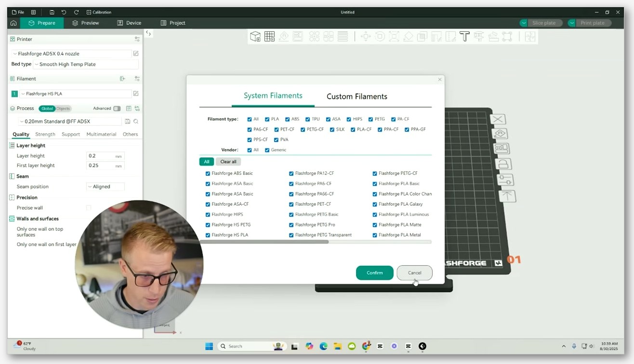Click the add filament icon in Filament section
The height and width of the screenshot is (364, 634).
coord(122,78)
